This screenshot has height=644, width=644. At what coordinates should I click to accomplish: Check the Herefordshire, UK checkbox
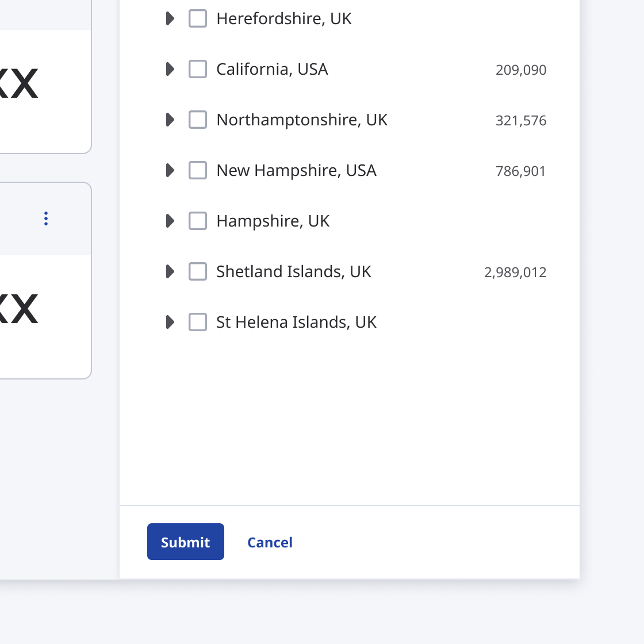point(198,18)
